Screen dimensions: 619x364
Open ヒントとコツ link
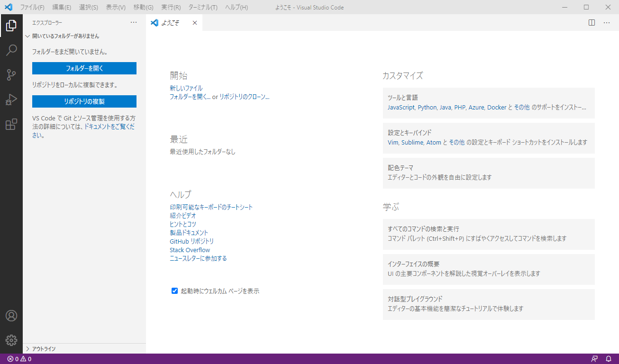click(183, 224)
